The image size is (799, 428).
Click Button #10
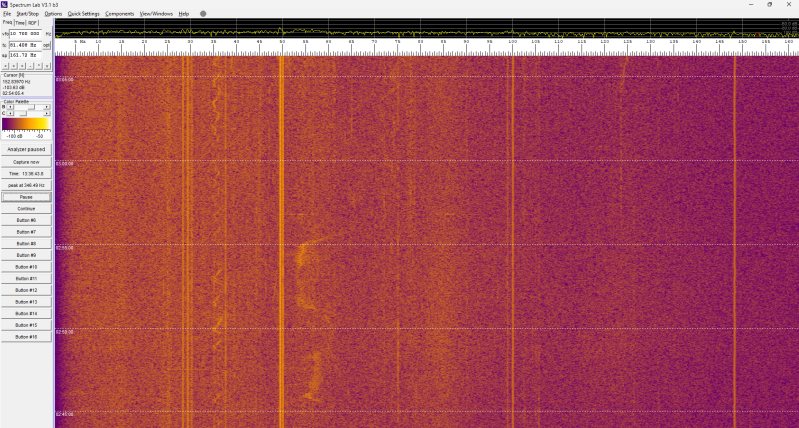click(26, 267)
